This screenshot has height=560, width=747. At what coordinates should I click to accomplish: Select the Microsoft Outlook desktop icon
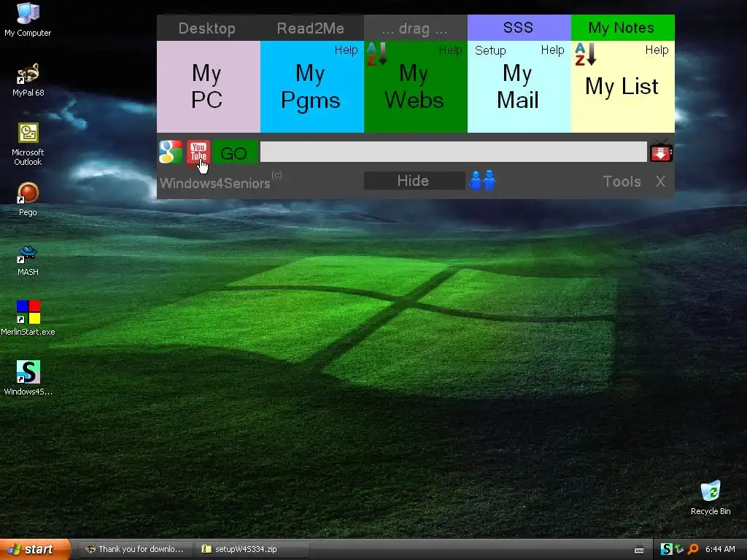[x=28, y=144]
